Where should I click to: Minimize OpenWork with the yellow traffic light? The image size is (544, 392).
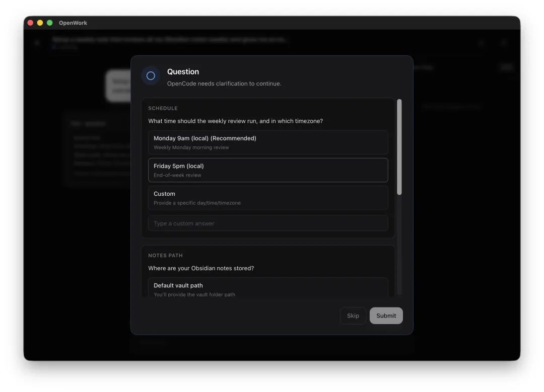tap(39, 23)
